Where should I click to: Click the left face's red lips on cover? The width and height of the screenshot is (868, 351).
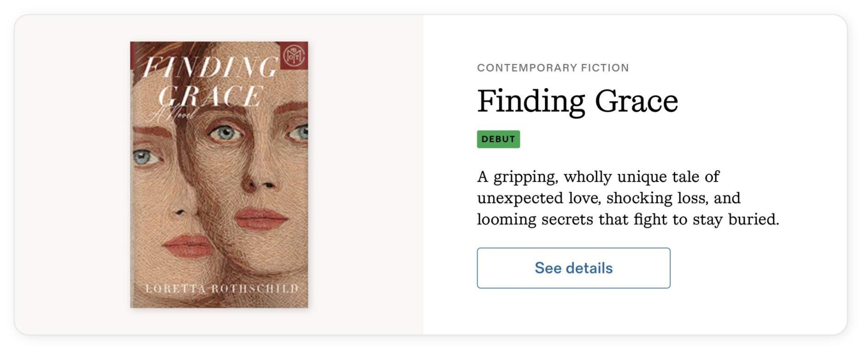coord(188,246)
